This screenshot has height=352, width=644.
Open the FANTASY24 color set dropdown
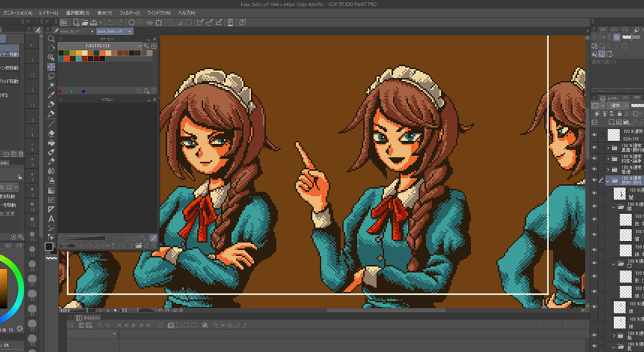pos(139,46)
